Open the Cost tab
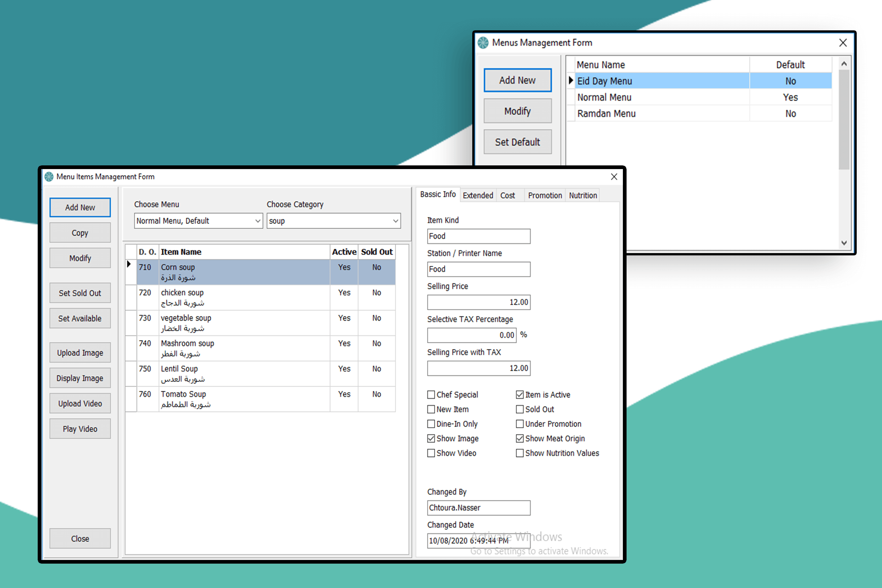The height and width of the screenshot is (588, 882). (507, 195)
